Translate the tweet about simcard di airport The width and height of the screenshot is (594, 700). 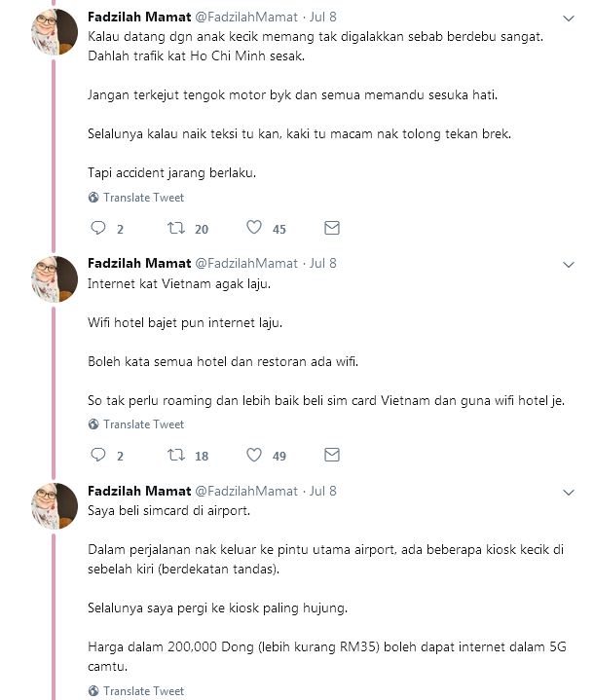(136, 690)
